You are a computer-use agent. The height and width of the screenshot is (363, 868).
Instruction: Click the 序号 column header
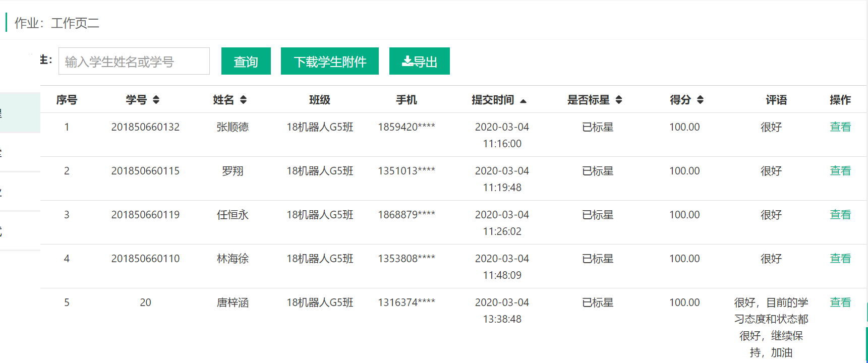pos(67,100)
